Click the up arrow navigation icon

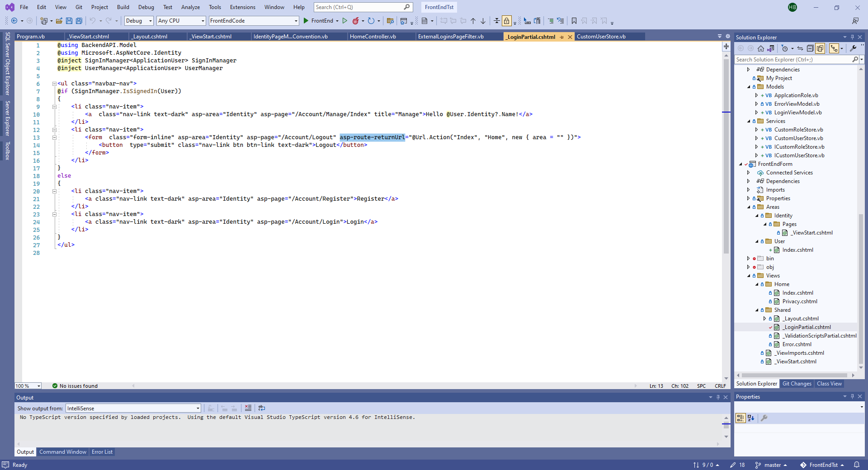coord(473,21)
